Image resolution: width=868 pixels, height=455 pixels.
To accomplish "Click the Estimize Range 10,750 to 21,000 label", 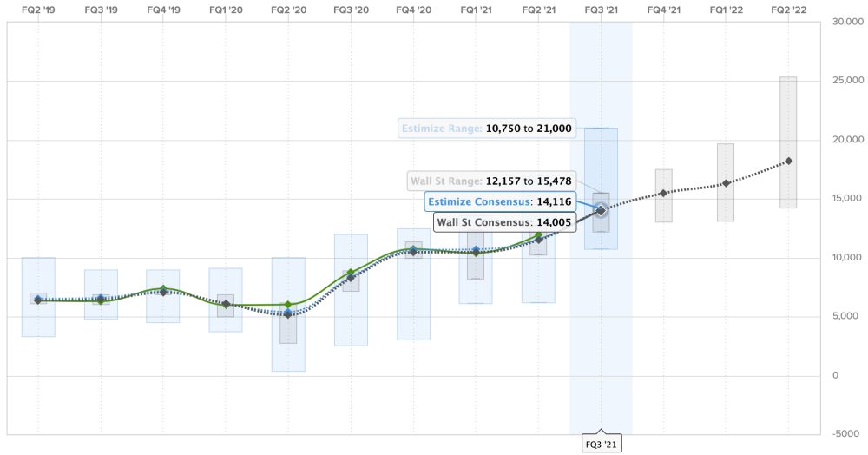I will (x=486, y=129).
